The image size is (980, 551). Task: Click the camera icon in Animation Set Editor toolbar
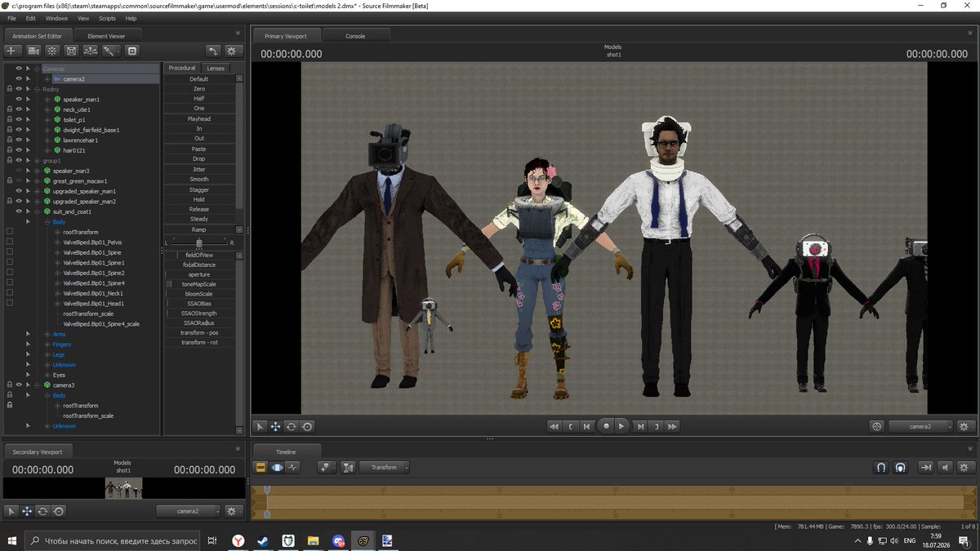[33, 51]
